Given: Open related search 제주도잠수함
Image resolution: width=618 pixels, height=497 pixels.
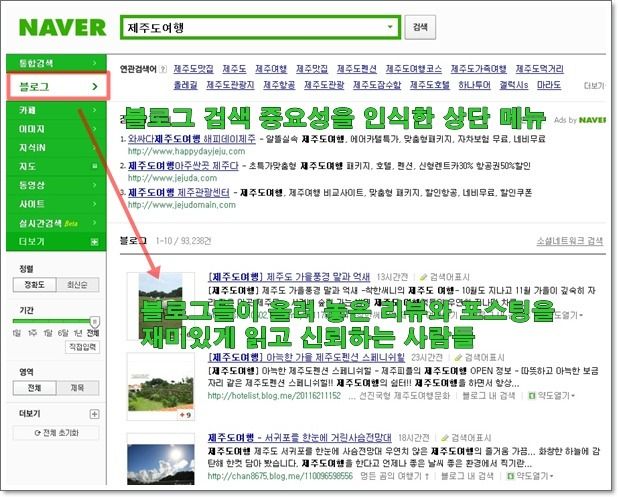Looking at the screenshot, I should [x=377, y=85].
